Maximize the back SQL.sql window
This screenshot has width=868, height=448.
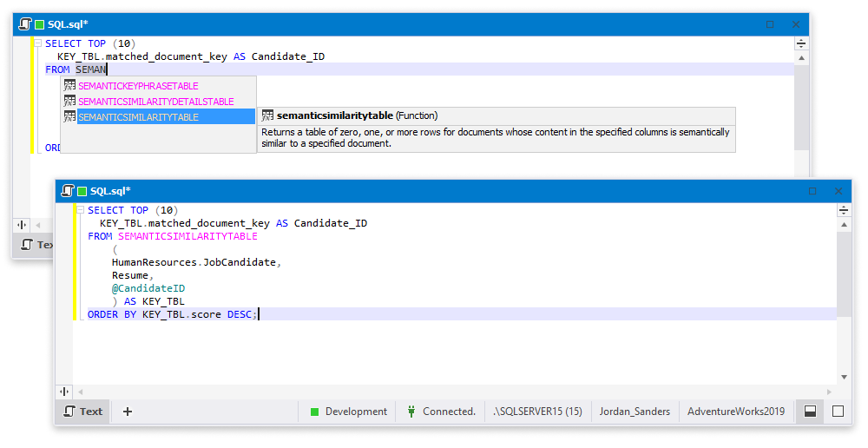pyautogui.click(x=770, y=24)
